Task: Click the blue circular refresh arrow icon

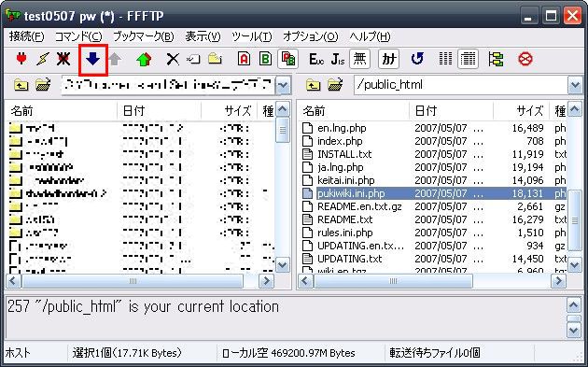Action: click(x=417, y=59)
